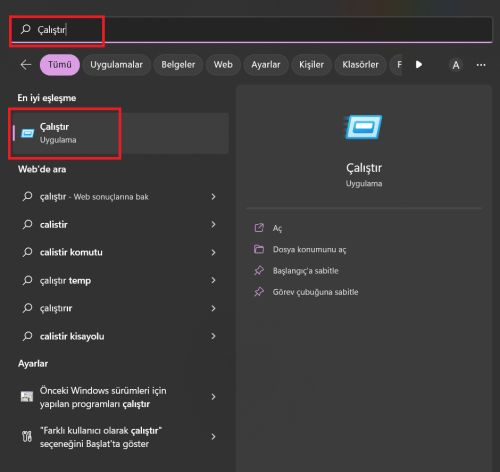Image resolution: width=500 pixels, height=472 pixels.
Task: Click the magnifier icon in search box
Action: pos(26,29)
